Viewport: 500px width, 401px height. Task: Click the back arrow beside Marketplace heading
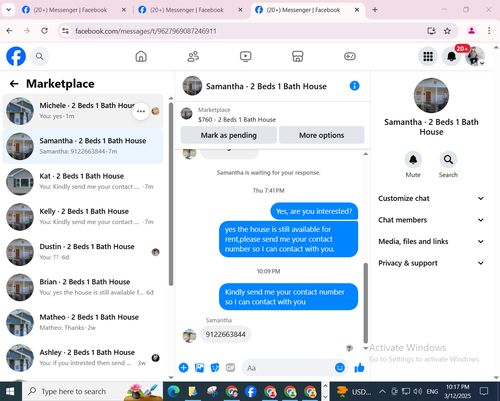14,84
